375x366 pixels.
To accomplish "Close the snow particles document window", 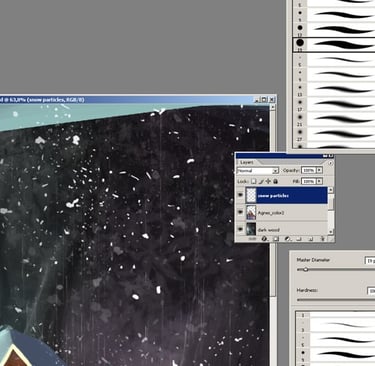I will point(272,99).
